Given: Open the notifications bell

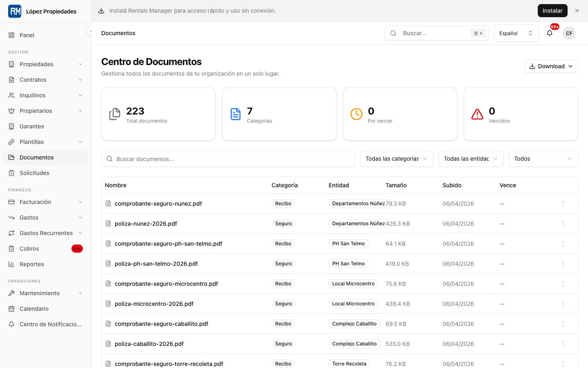Looking at the screenshot, I should 550,33.
